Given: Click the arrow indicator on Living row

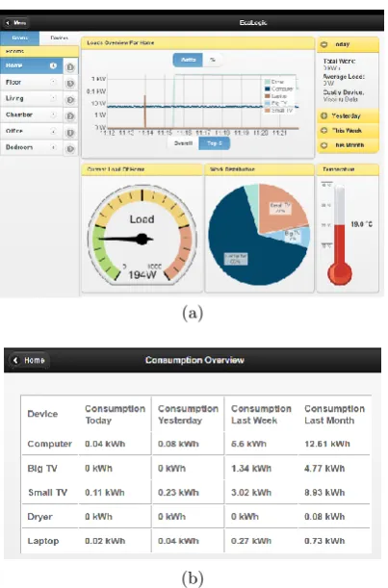Looking at the screenshot, I should (53, 98).
